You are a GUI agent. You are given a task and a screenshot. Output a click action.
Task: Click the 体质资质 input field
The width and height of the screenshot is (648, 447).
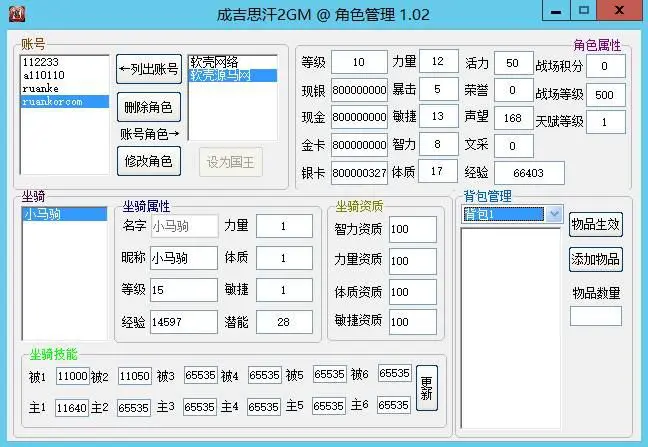point(412,292)
